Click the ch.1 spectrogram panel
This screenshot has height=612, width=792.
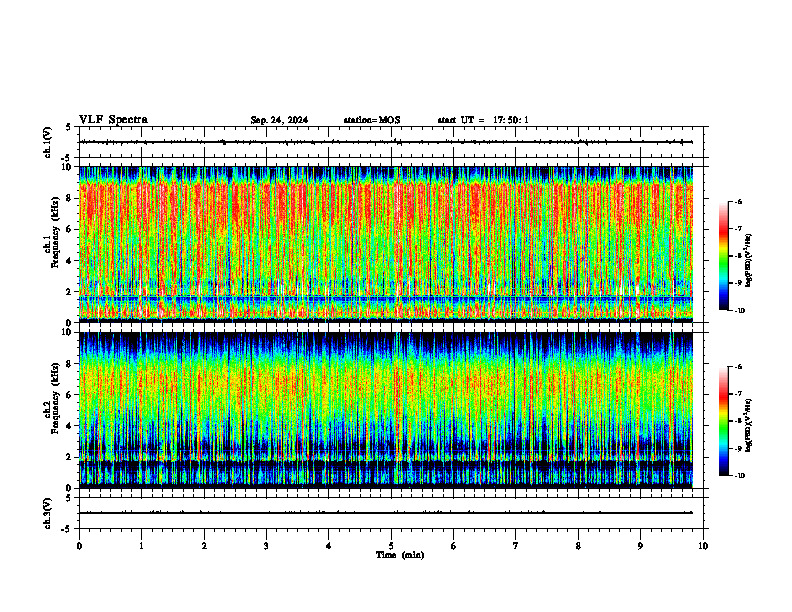pos(386,244)
